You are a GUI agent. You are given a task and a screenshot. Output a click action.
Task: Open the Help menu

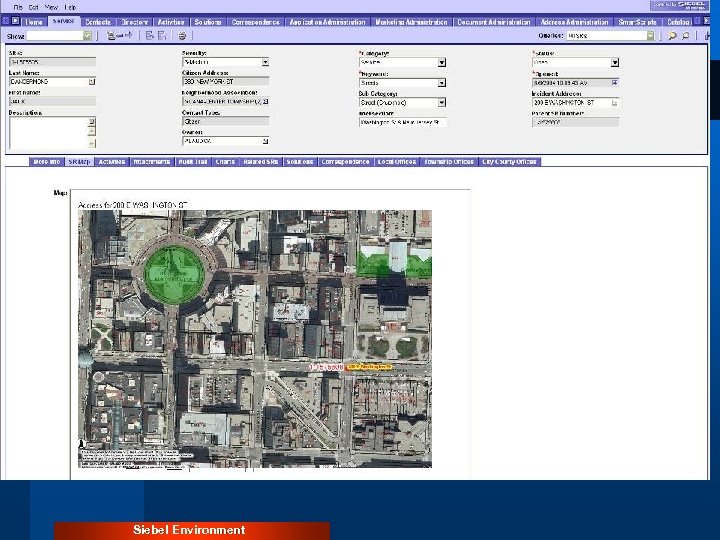point(70,7)
